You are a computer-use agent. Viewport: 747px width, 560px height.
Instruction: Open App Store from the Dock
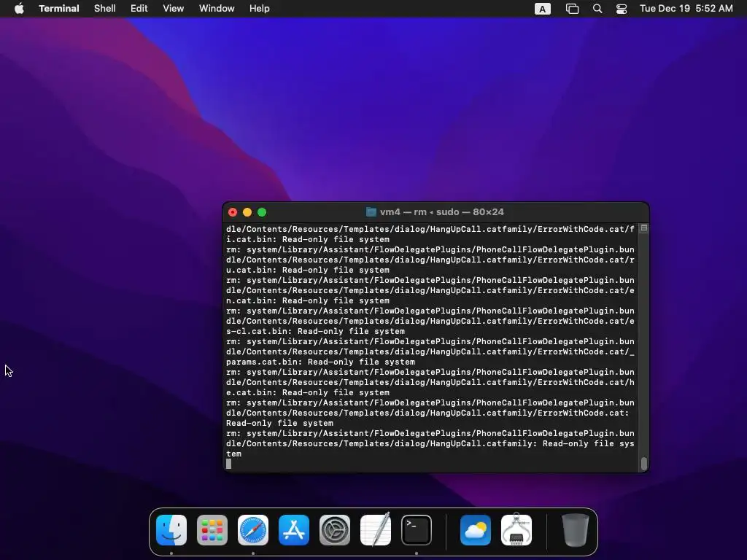294,530
